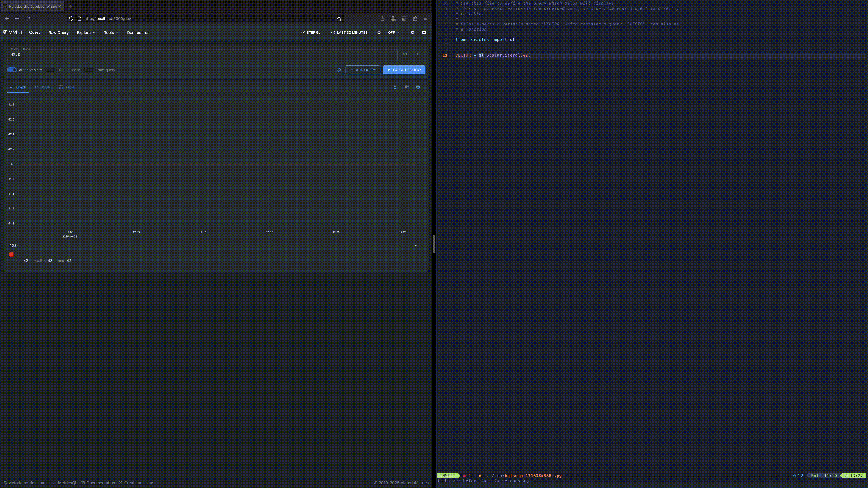Hide query with the eye icon
The width and height of the screenshot is (868, 488).
[x=405, y=54]
